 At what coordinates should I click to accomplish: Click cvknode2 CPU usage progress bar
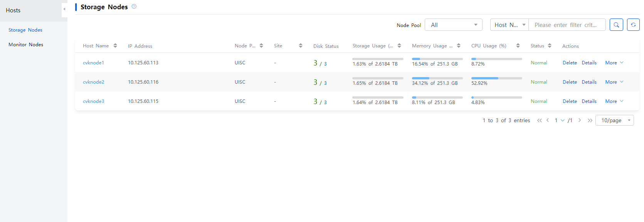click(497, 78)
